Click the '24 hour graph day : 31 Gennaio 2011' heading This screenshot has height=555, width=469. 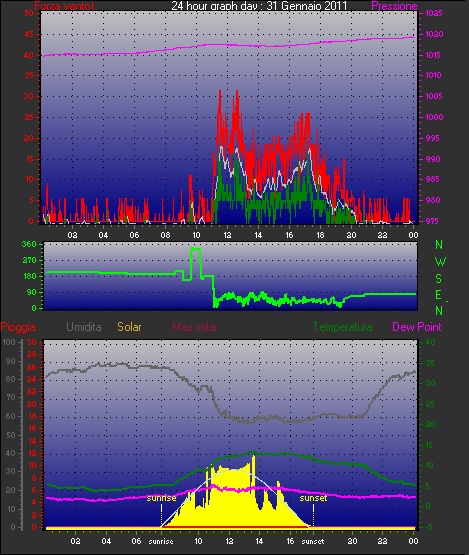(x=259, y=5)
